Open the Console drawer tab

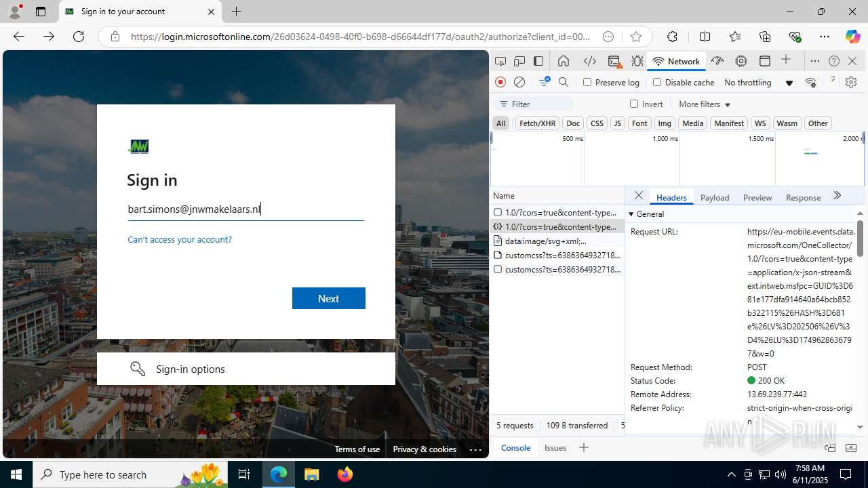tap(515, 447)
